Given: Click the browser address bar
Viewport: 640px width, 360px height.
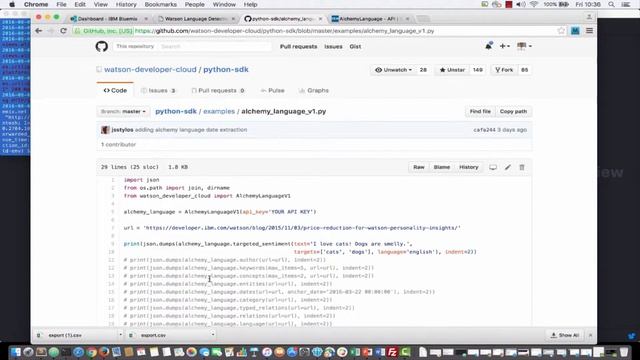Looking at the screenshot, I should [314, 31].
